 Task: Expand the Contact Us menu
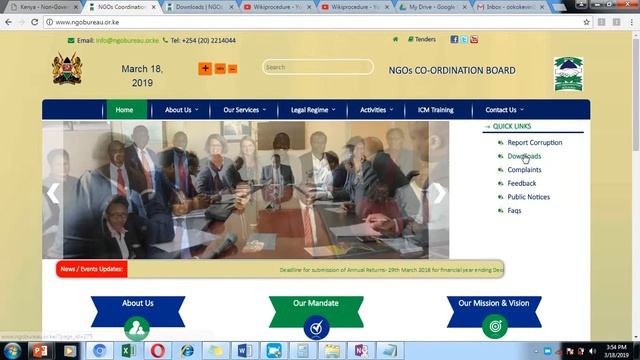click(504, 110)
